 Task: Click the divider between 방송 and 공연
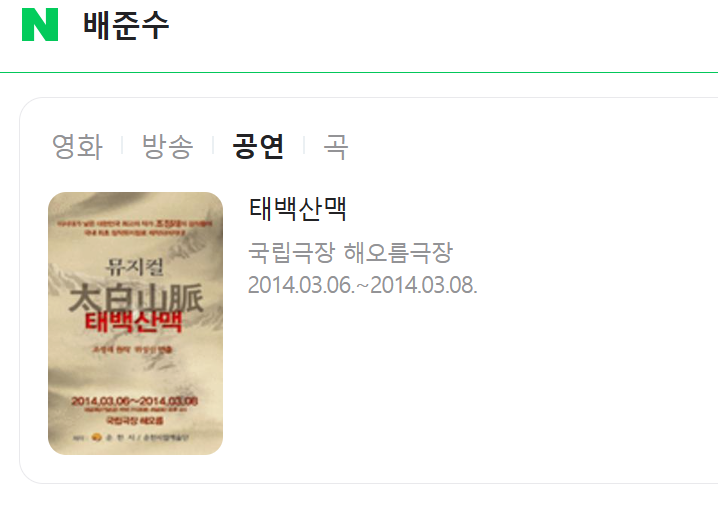click(213, 146)
